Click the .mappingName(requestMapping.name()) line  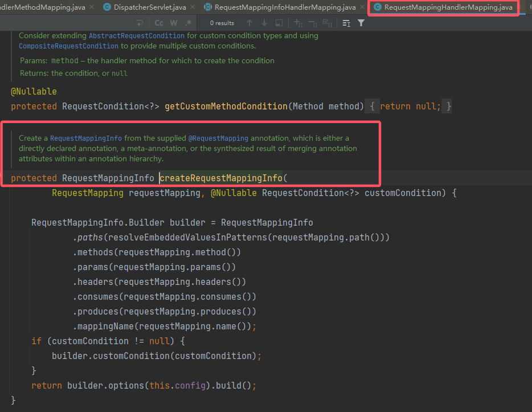[x=164, y=327]
